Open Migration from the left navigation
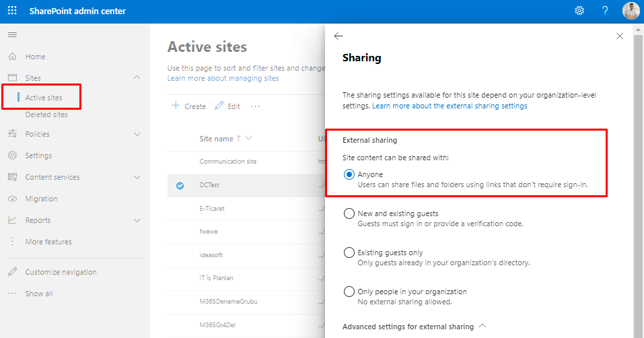The height and width of the screenshot is (338, 644). pos(41,199)
